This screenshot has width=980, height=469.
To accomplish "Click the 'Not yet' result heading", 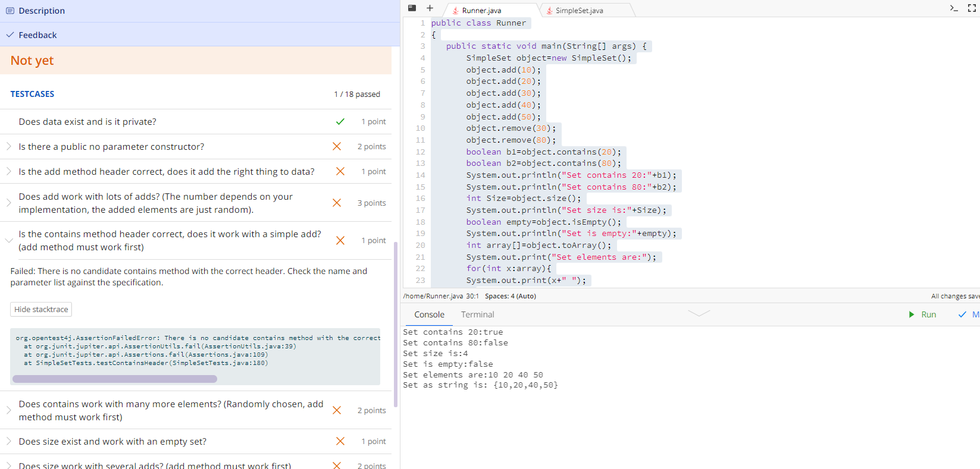I will [32, 61].
